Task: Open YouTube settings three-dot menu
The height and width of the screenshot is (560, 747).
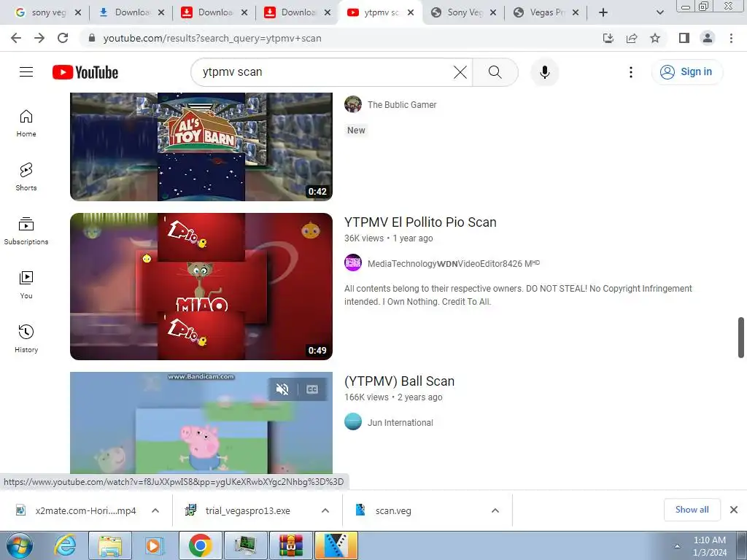Action: pyautogui.click(x=631, y=72)
